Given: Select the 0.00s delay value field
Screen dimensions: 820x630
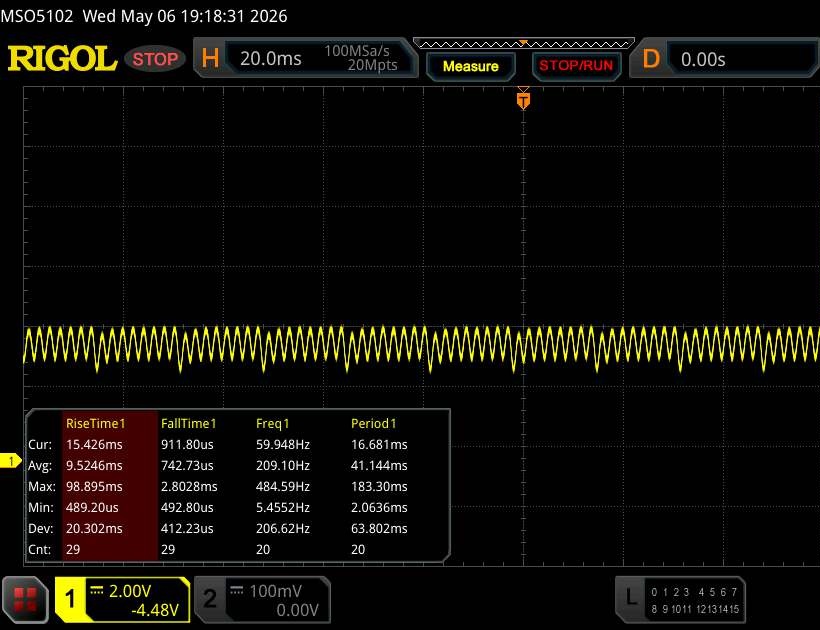Looking at the screenshot, I should pos(742,59).
